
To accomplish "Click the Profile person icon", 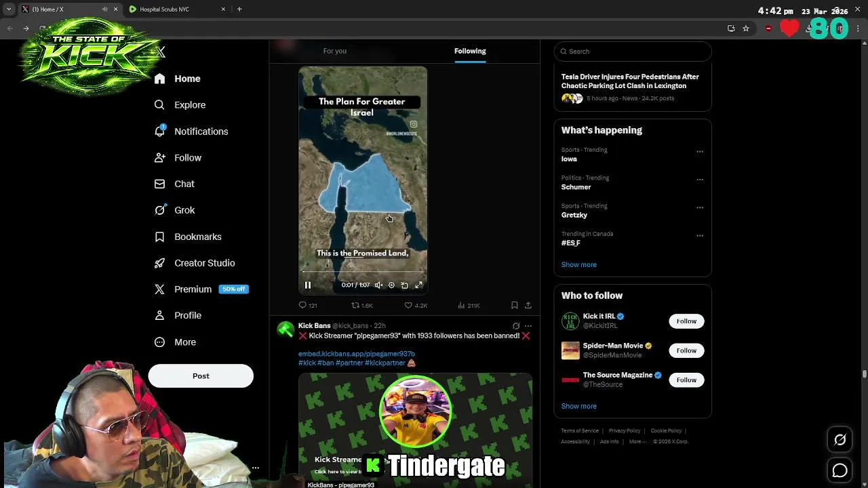I will coord(159,315).
